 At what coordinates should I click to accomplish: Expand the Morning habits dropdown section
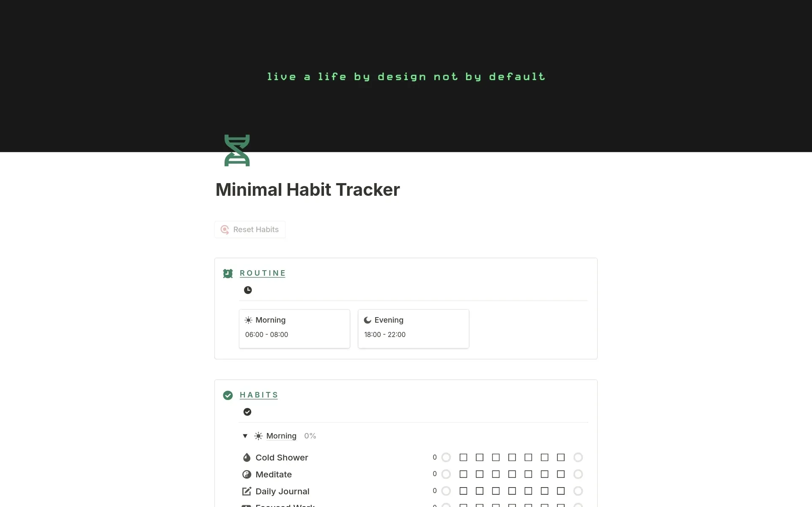[x=245, y=436]
